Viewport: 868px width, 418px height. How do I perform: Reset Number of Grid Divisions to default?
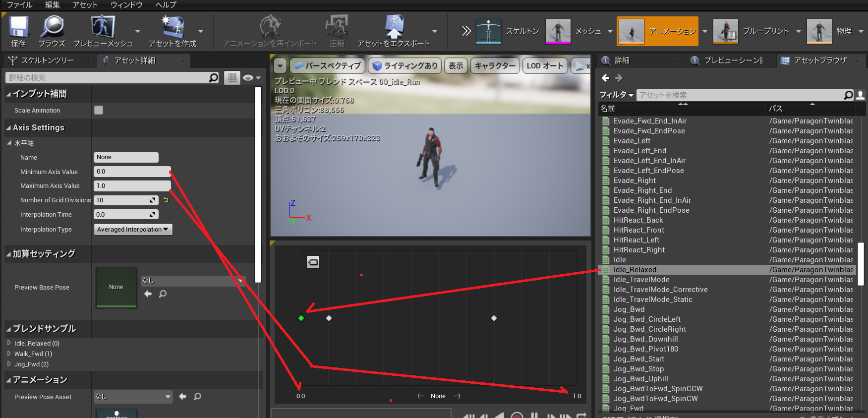166,200
